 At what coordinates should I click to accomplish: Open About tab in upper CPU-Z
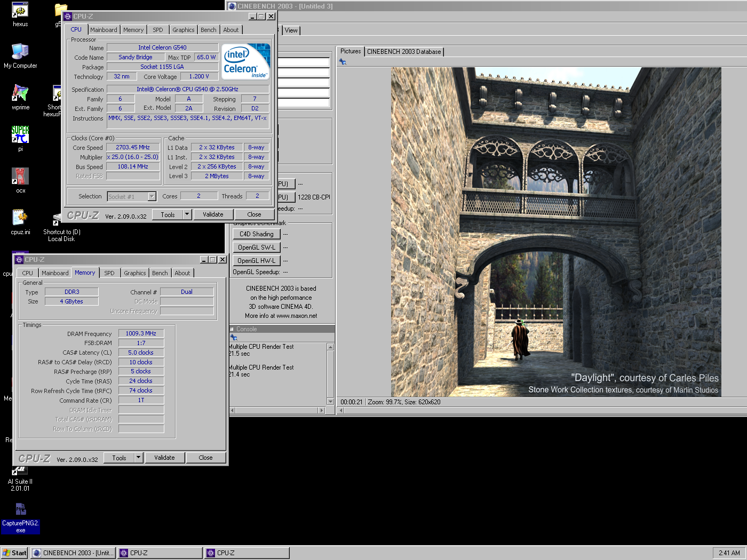(231, 30)
